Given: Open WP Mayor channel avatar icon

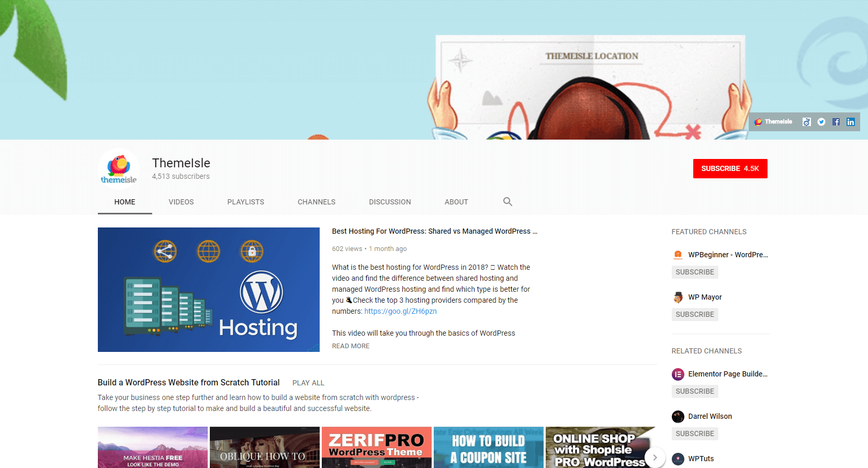Looking at the screenshot, I should (678, 298).
